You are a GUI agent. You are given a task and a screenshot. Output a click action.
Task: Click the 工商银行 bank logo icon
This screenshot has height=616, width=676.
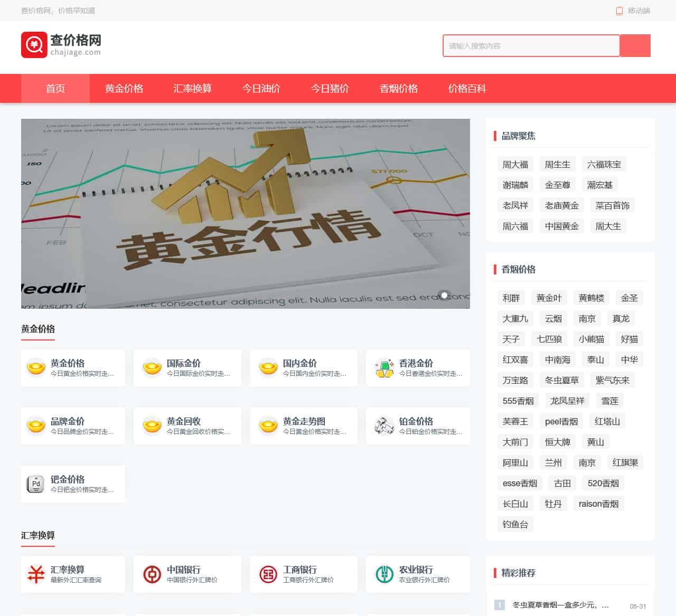(268, 574)
